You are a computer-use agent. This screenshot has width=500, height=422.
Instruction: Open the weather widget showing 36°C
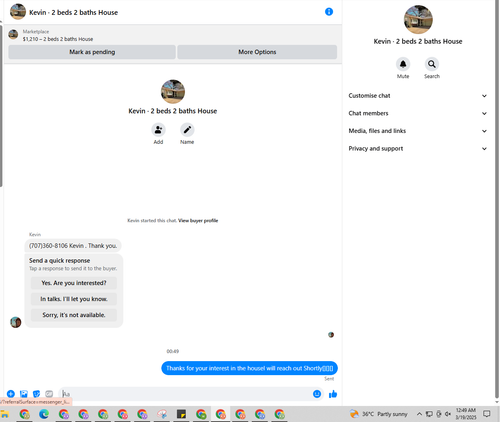point(379,414)
